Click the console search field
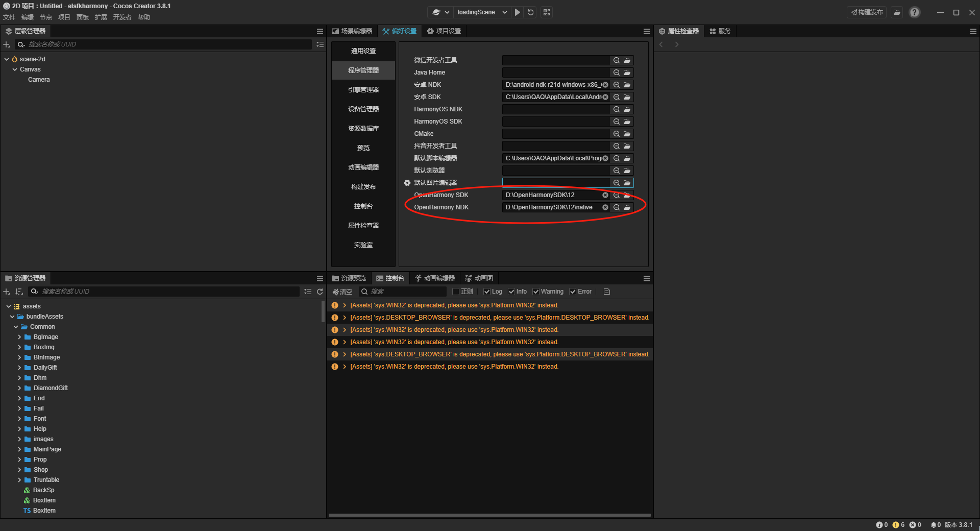 point(403,292)
